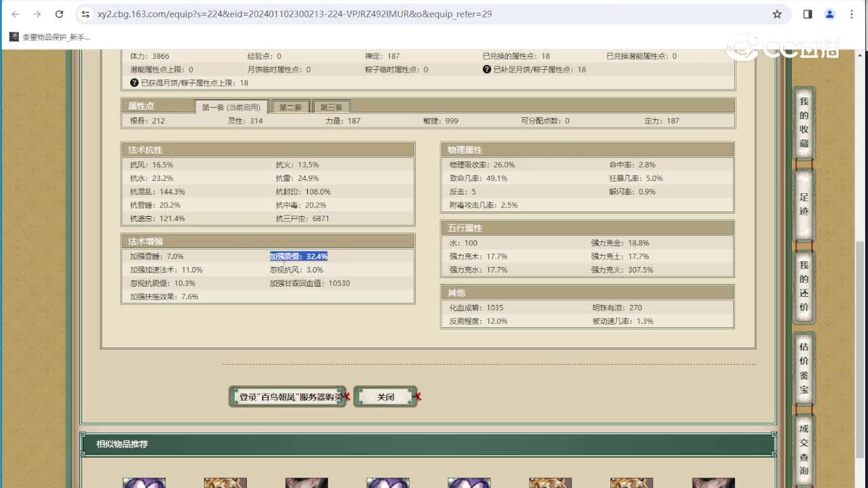Click the 物理属性 section header
Image resolution: width=868 pixels, height=488 pixels.
pyautogui.click(x=587, y=150)
